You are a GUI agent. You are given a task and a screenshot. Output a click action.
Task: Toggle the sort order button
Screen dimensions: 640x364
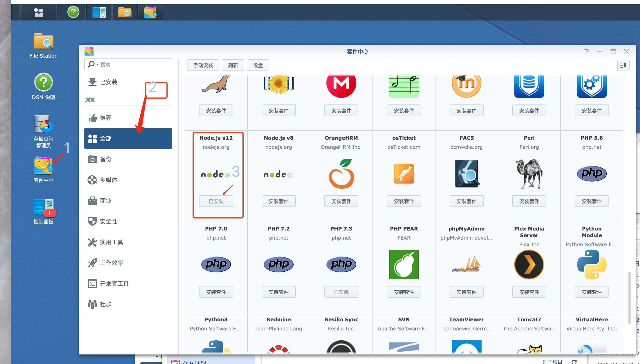pyautogui.click(x=623, y=65)
